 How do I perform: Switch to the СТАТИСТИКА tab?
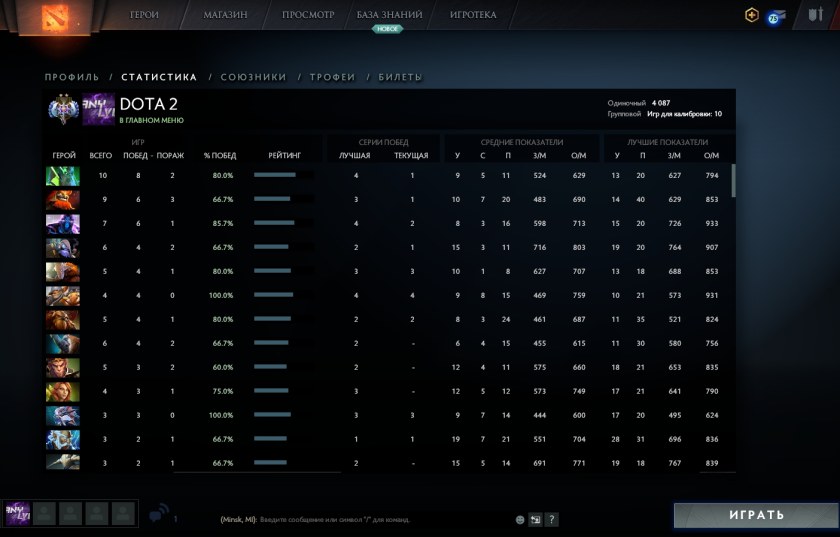[159, 77]
